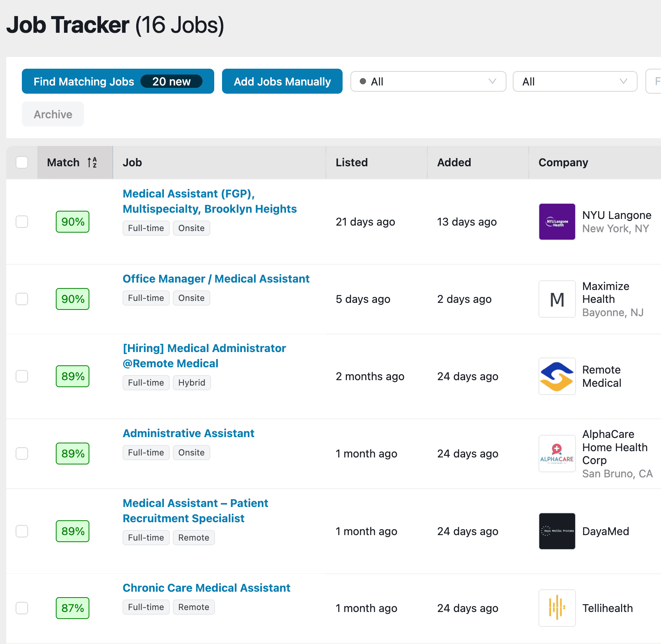Image resolution: width=661 pixels, height=644 pixels.
Task: Click 2 months ago listed cell
Action: (x=370, y=376)
